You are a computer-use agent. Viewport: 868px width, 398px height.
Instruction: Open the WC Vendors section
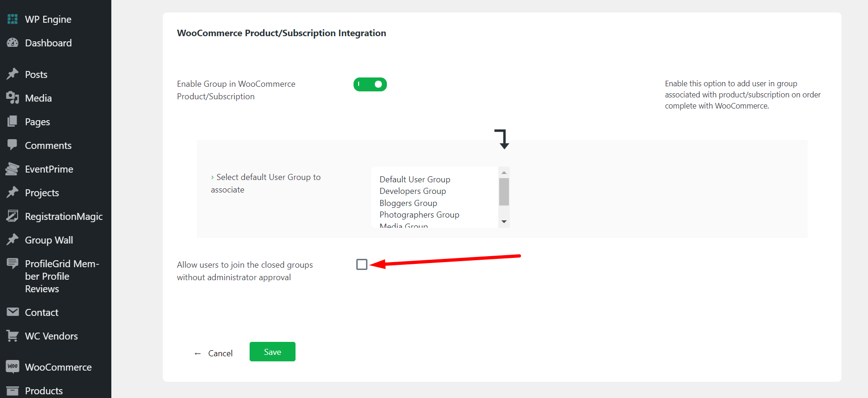(x=51, y=336)
